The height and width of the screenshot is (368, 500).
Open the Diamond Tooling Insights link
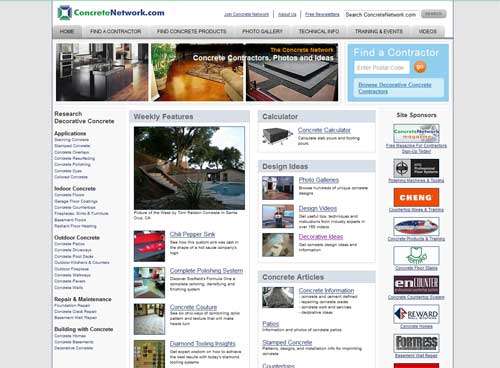pos(203,344)
